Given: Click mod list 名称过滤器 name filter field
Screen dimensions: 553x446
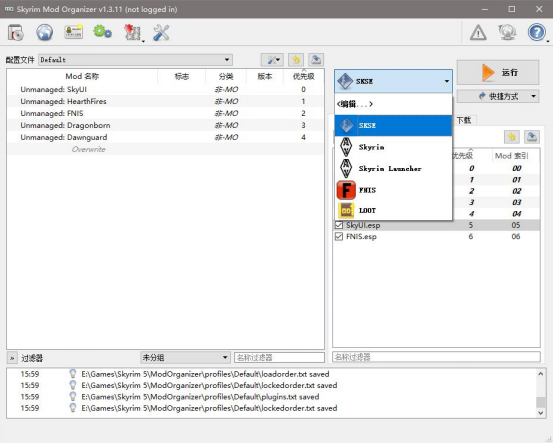Looking at the screenshot, I should point(279,358).
